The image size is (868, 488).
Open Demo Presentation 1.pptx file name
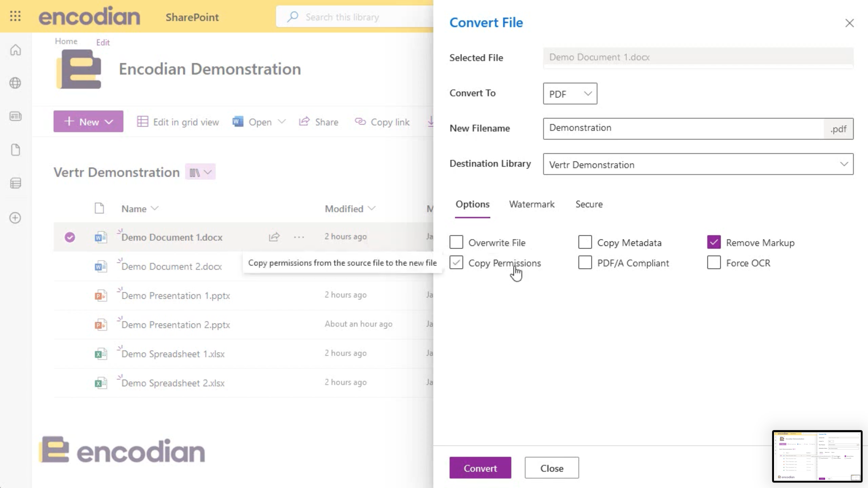(176, 296)
